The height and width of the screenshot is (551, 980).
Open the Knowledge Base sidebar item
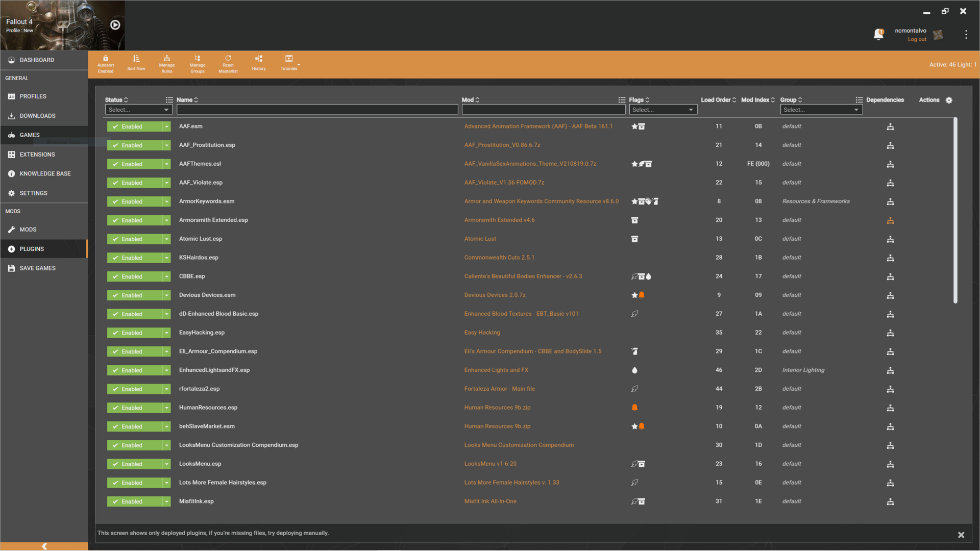point(44,174)
